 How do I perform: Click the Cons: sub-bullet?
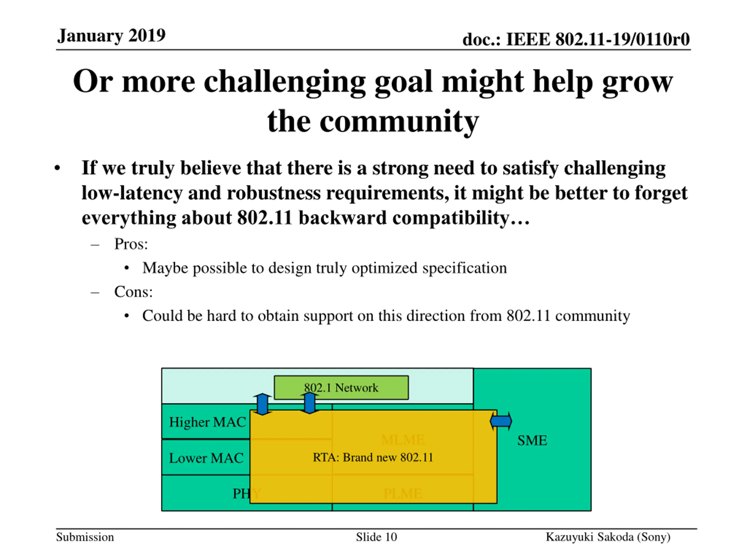[133, 292]
